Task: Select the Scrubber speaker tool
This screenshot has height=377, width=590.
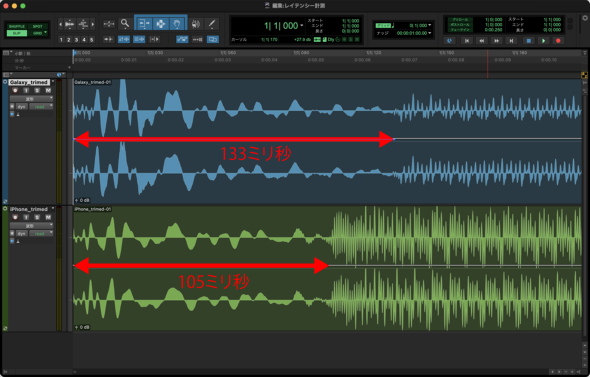Action: coord(195,24)
